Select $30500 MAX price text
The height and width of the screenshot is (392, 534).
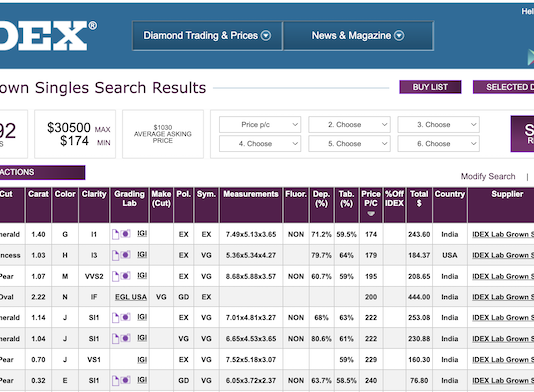coord(79,128)
